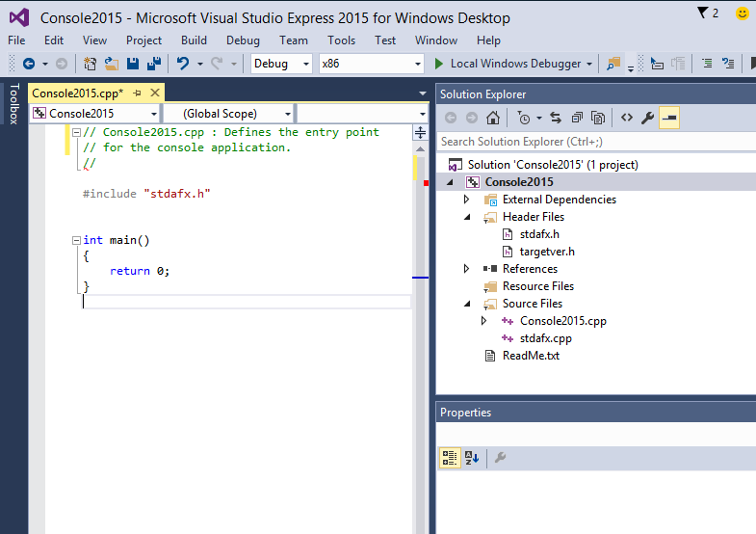Viewport: 756px width, 534px height.
Task: Click the Search Solution Explorer field
Action: coord(596,142)
